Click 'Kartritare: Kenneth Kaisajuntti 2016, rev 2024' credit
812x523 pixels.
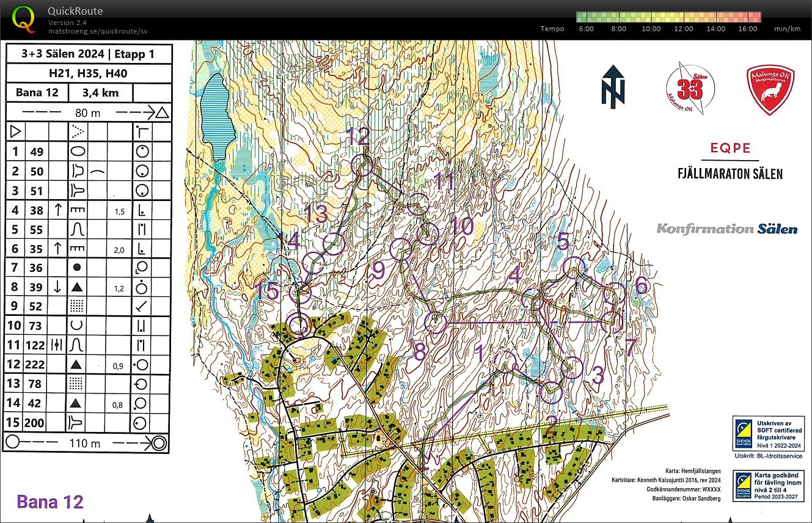[x=666, y=480]
